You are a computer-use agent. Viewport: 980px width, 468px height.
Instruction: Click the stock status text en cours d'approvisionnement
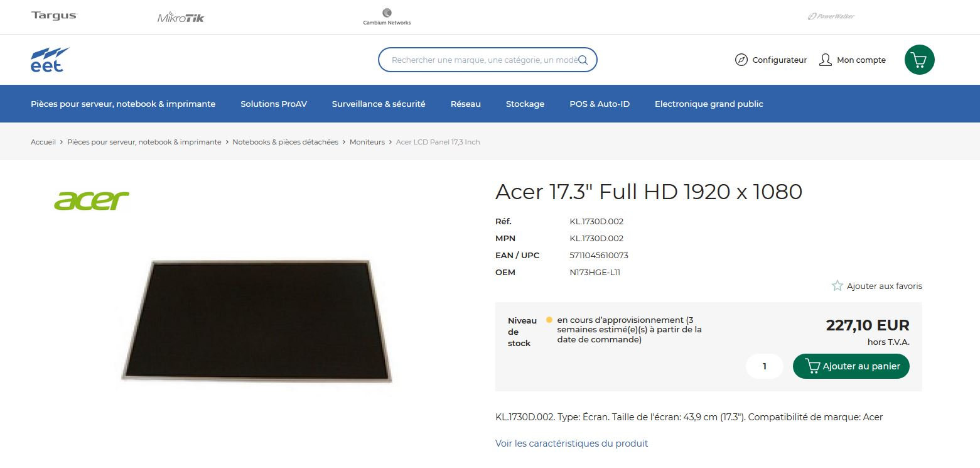click(630, 330)
